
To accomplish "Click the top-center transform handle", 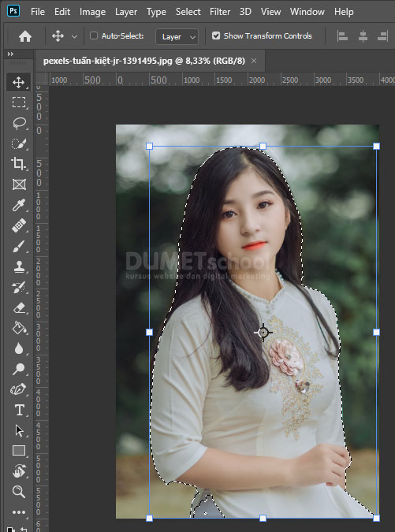I will coord(263,147).
